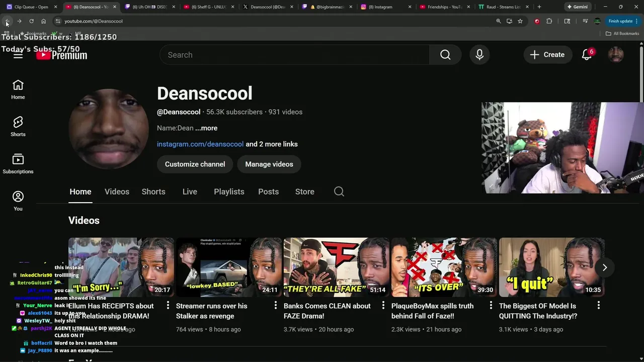Screen dimensions: 644x362
Task: Switch to the Live channel tab
Action: pos(190,192)
